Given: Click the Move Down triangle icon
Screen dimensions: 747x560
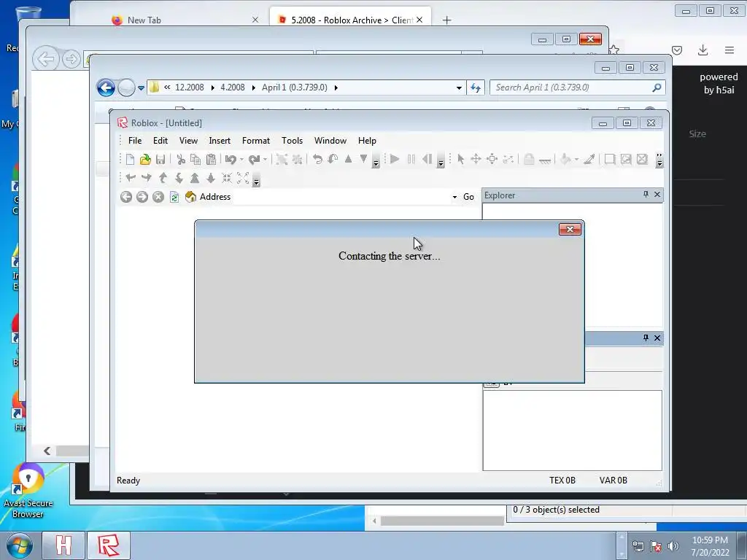Looking at the screenshot, I should (363, 159).
